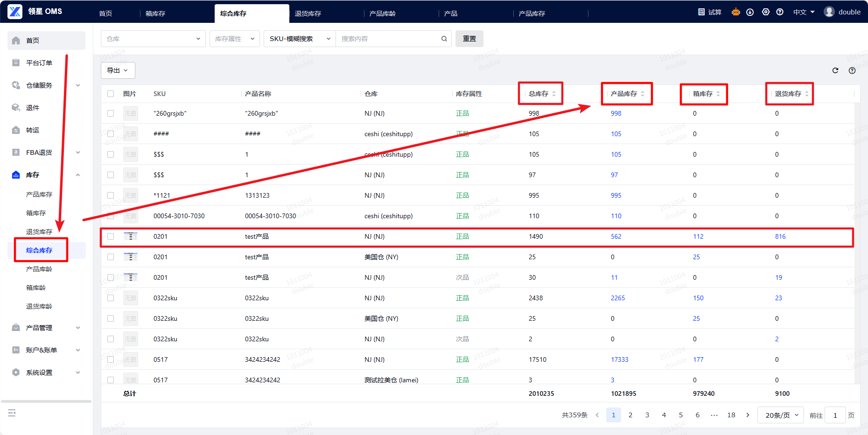Sort by the 箱库存 column arrows
868x435 pixels.
click(x=718, y=94)
